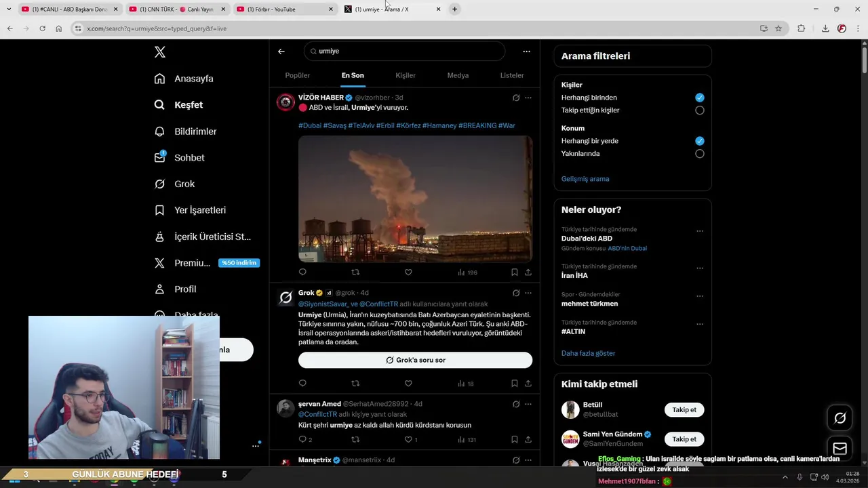Like the Grok reply tweet
Image resolution: width=868 pixels, height=488 pixels.
(x=408, y=384)
